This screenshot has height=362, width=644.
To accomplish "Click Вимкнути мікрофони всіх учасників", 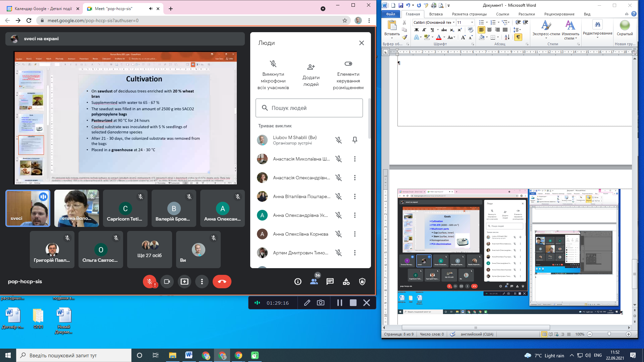I will point(273,75).
